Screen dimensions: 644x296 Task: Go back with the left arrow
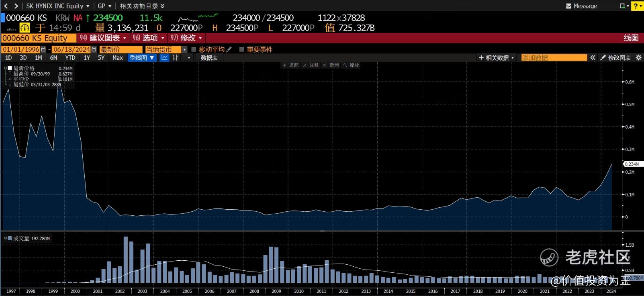tap(6, 6)
